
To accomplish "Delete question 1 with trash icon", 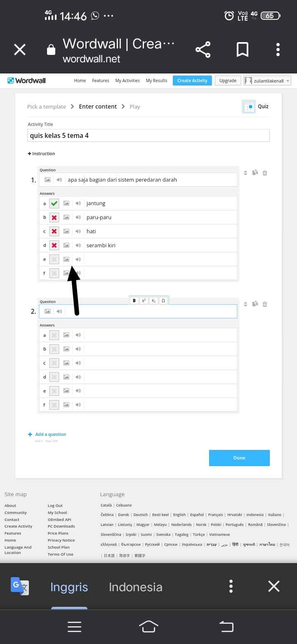I will 265,173.
